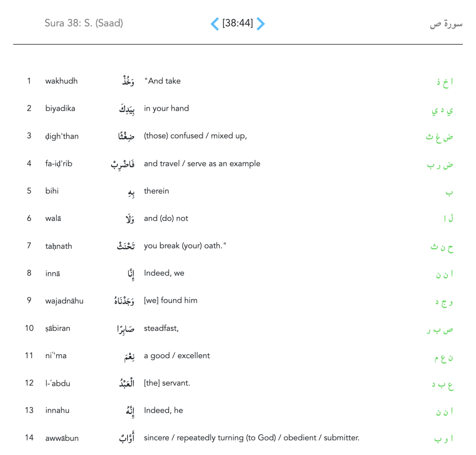Screen dimensions: 476x455
Task: Go to the previous verse arrow
Action: click(215, 24)
